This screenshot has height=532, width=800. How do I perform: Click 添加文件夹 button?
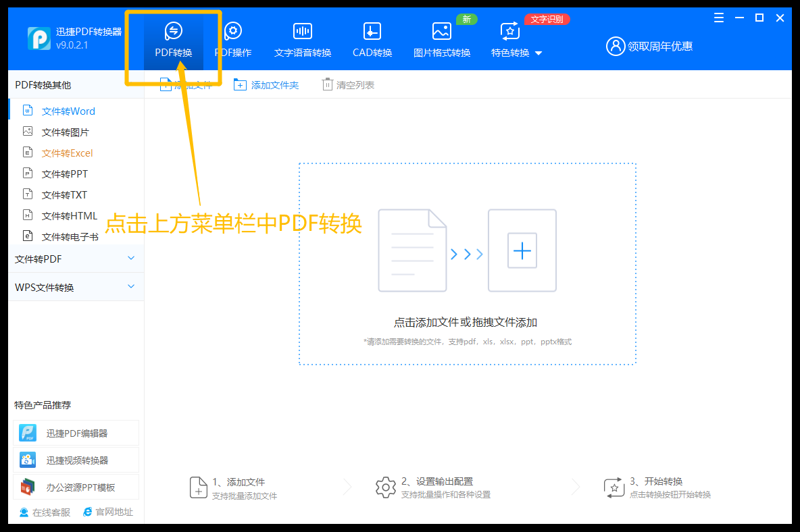266,85
